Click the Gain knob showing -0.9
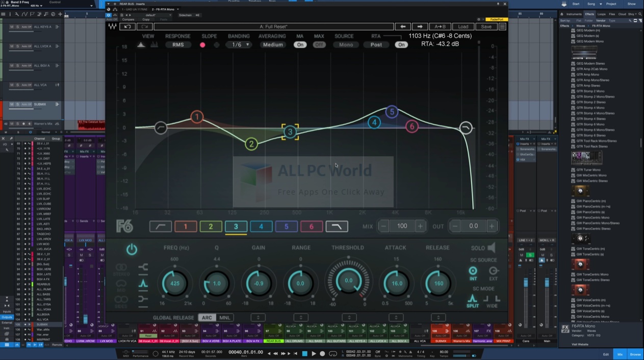Screen dimensions: 644x360 tap(259, 283)
